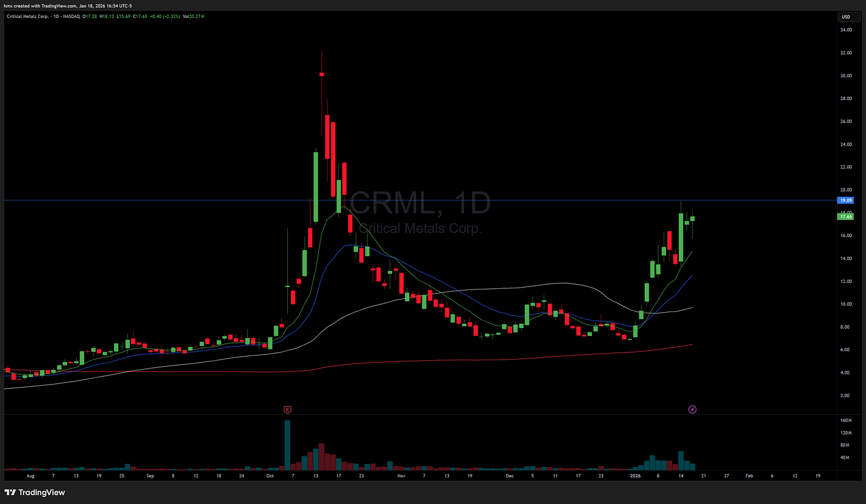Select the green 17.65 last-price label
This screenshot has width=866, height=504.
[845, 217]
